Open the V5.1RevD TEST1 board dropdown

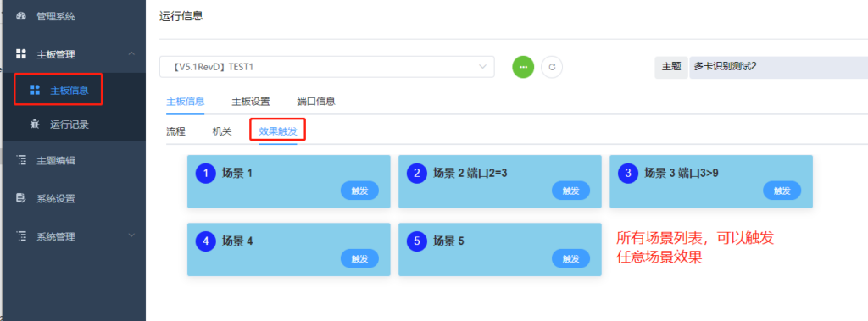tap(326, 66)
